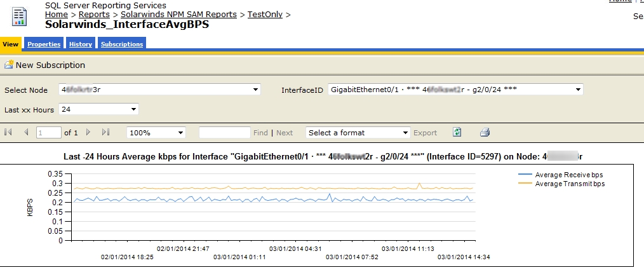Follow the Reports breadcrumb link
This screenshot has width=644, height=277.
(x=94, y=15)
